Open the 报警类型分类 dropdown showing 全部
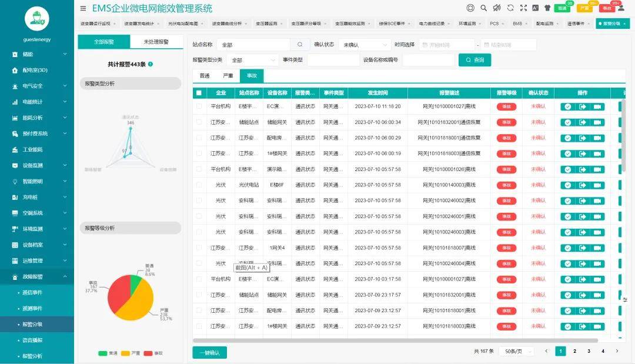The width and height of the screenshot is (635, 364). tap(253, 60)
